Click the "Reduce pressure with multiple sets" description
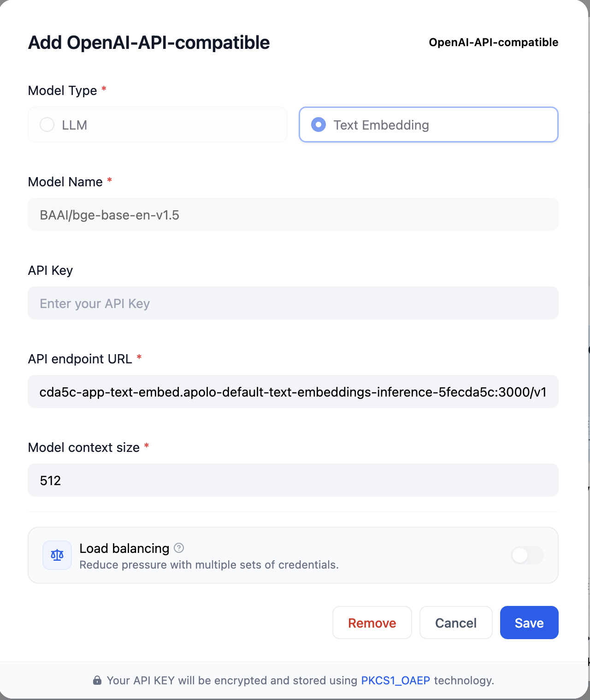 [x=209, y=565]
